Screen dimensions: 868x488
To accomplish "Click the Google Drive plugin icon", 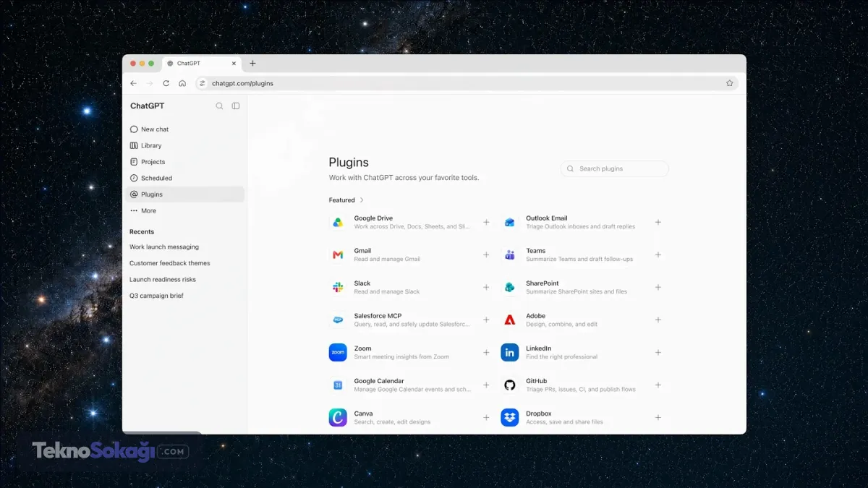I will point(338,222).
